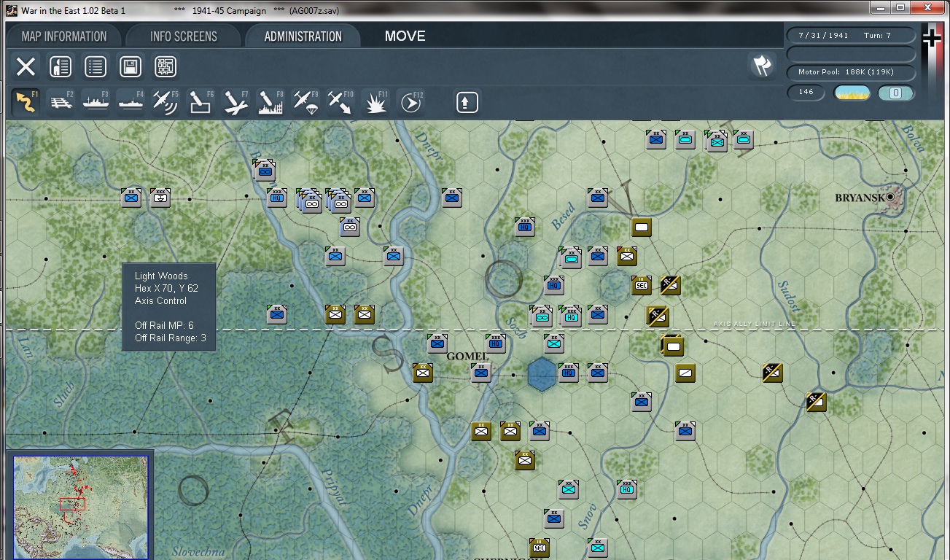The height and width of the screenshot is (560, 950).
Task: Click the Light Woods tooltip heading
Action: [161, 276]
